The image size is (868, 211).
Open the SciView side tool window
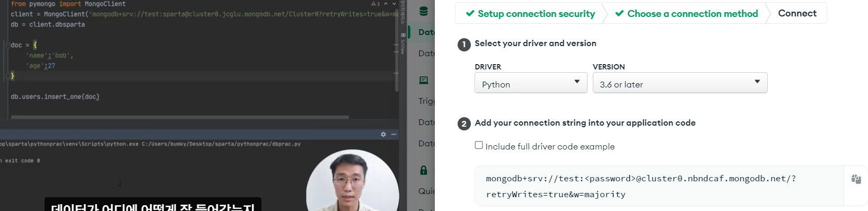point(403,43)
